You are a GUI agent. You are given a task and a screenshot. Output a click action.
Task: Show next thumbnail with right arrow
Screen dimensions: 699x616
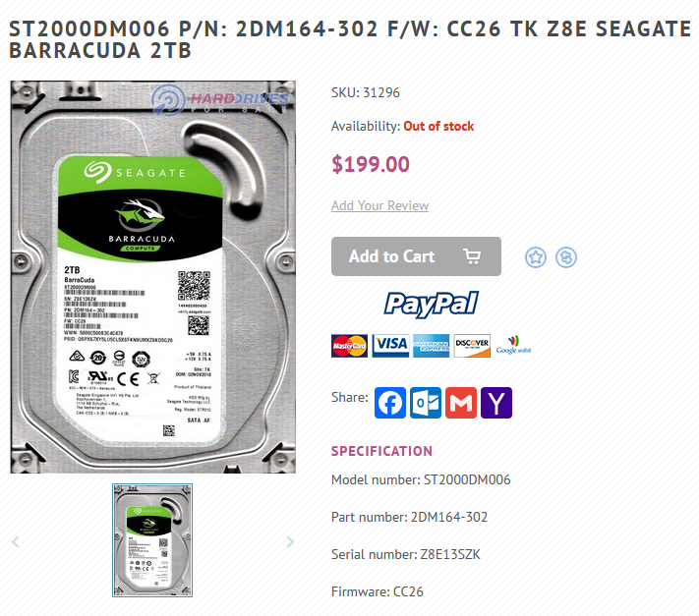pos(290,541)
